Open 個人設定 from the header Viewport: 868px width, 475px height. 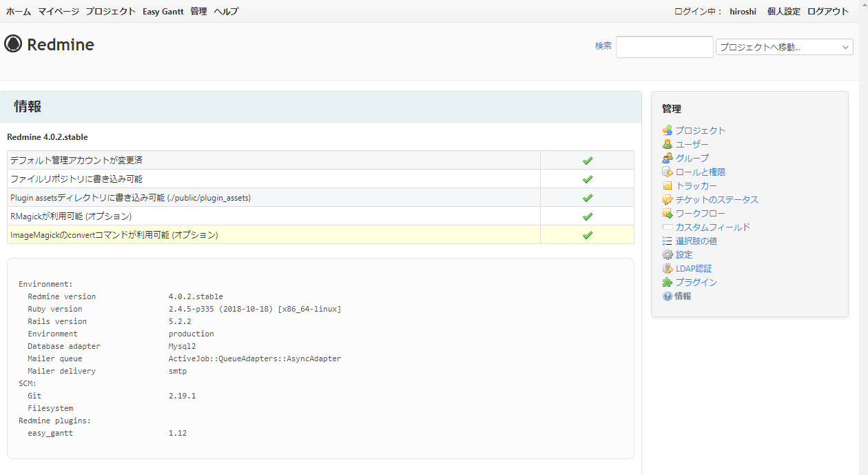tap(783, 11)
